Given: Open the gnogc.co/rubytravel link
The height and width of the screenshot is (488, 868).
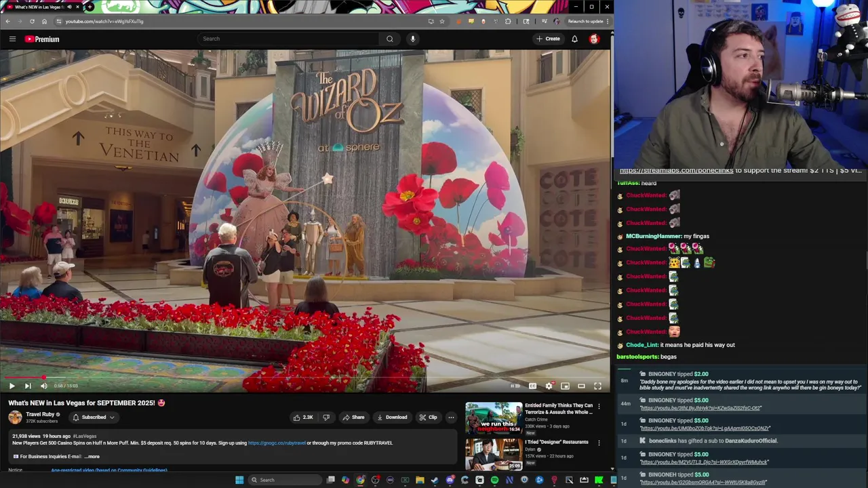Looking at the screenshot, I should tap(277, 443).
